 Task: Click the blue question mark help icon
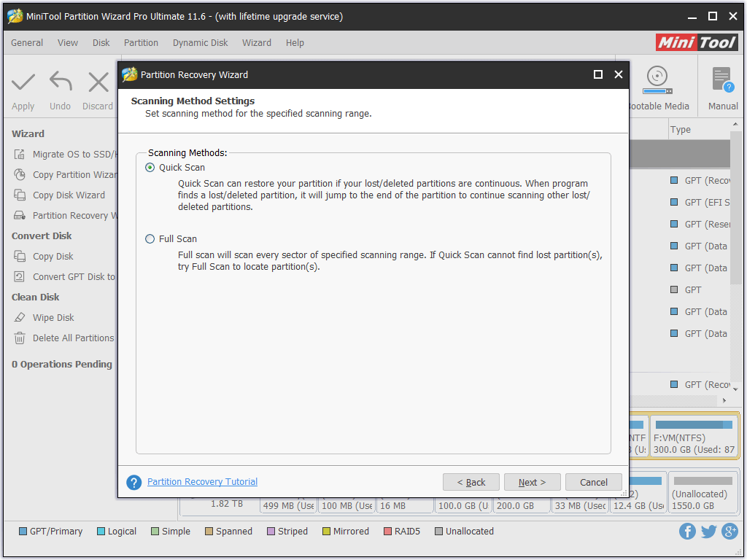tap(134, 483)
